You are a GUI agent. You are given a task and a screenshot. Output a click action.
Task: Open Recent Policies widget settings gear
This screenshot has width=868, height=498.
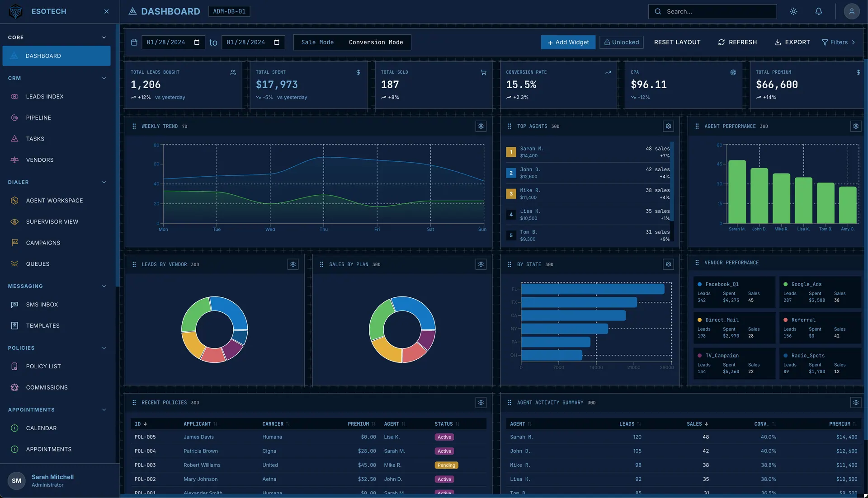point(481,403)
